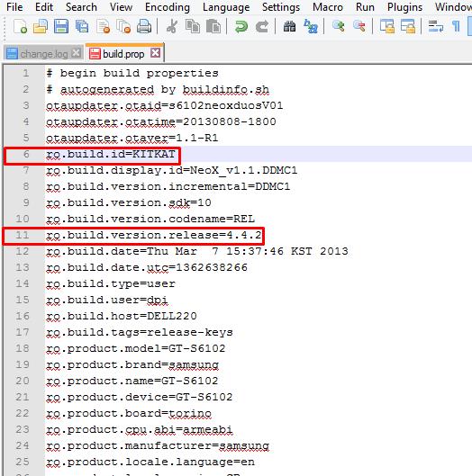472x476 pixels.
Task: Open the Settings menu
Action: pyautogui.click(x=281, y=6)
